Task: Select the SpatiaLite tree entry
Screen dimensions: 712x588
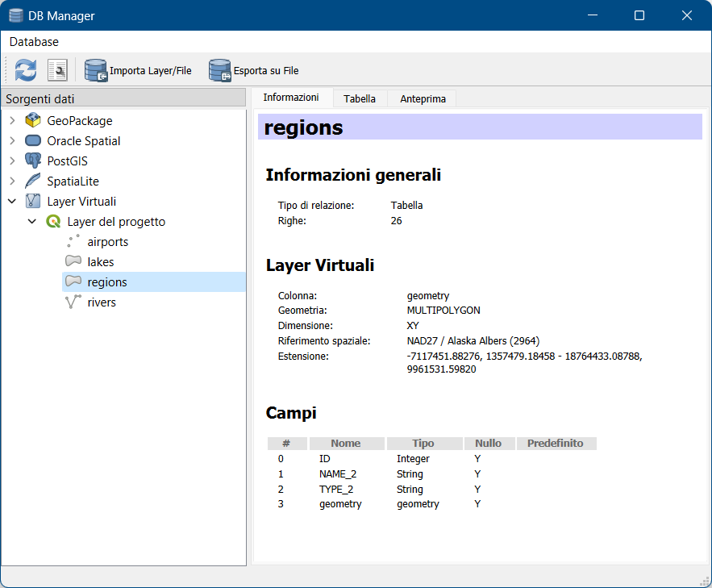Action: tap(73, 181)
